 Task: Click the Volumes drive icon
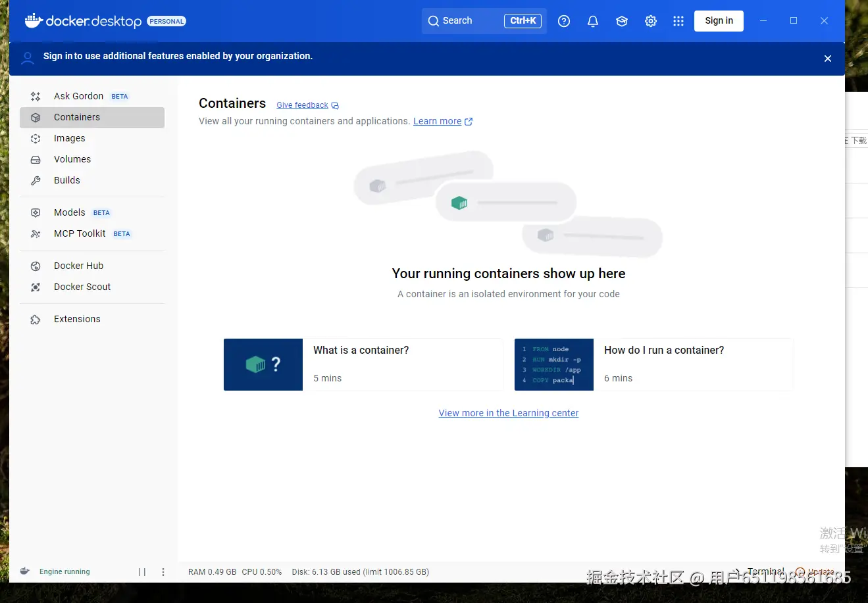tap(36, 160)
